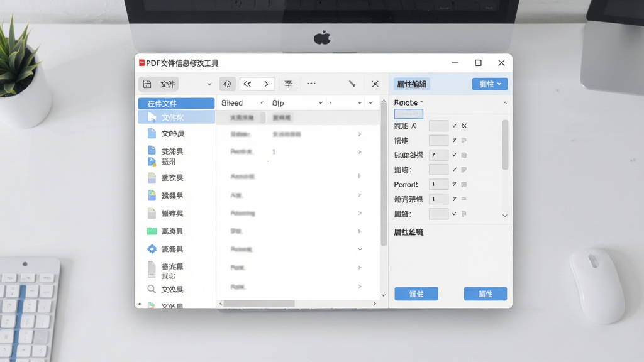Expand the dropdown arrow beside the 文件 button
Image resolution: width=644 pixels, height=362 pixels.
[x=209, y=84]
